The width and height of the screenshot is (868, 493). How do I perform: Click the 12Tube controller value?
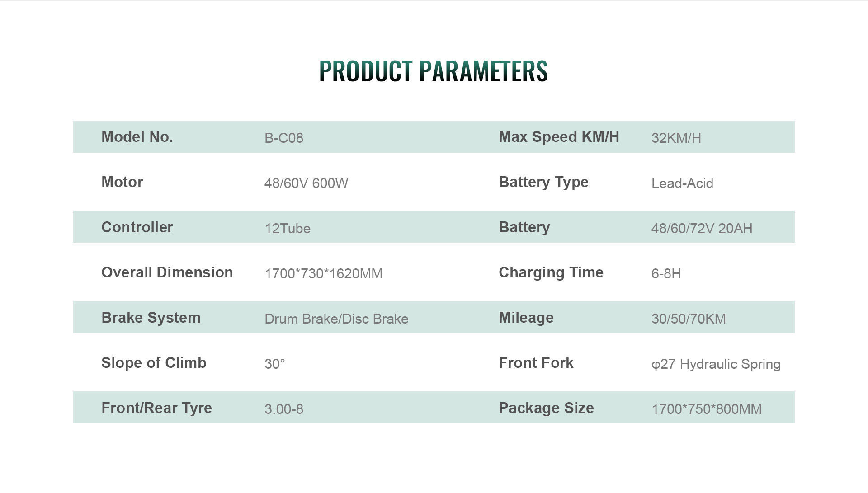tap(288, 228)
